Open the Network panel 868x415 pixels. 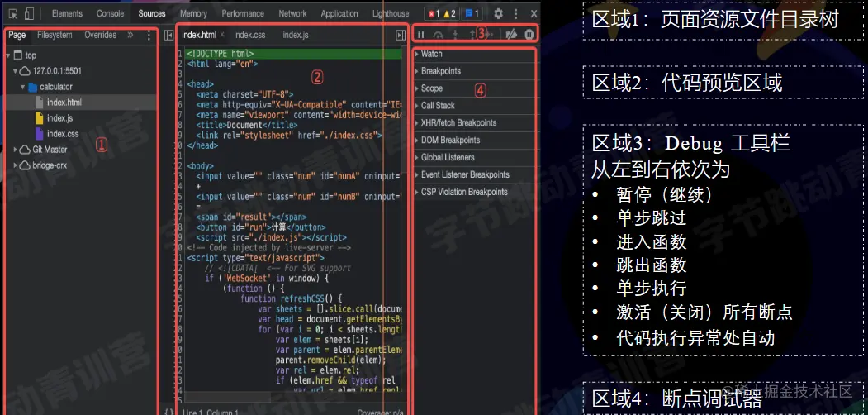292,14
